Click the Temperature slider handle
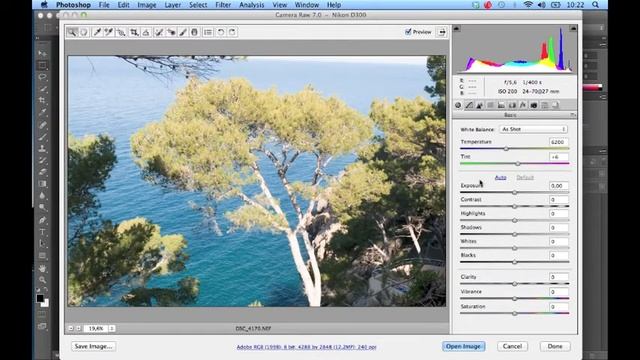Image resolution: width=640 pixels, height=360 pixels. point(506,149)
